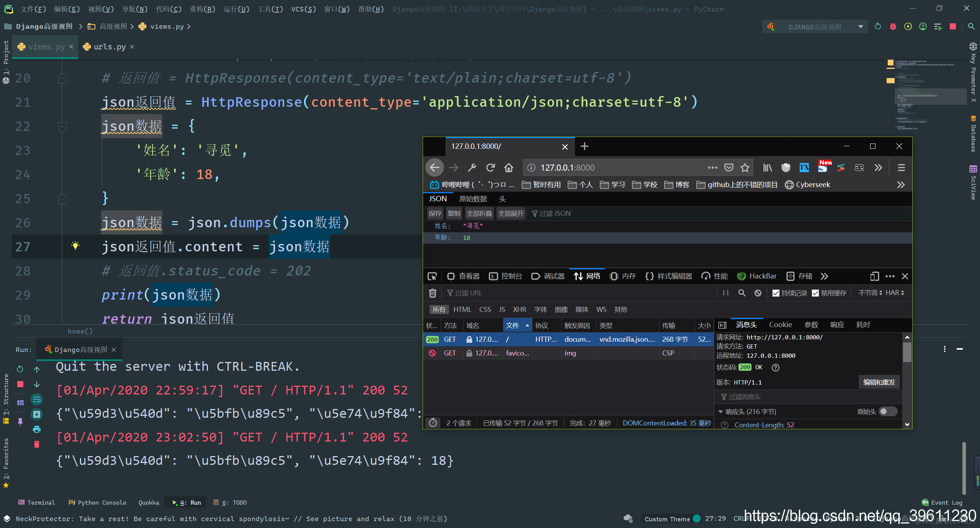Viewport: 980px width, 528px height.
Task: Clear network log with trash icon
Action: pos(433,293)
